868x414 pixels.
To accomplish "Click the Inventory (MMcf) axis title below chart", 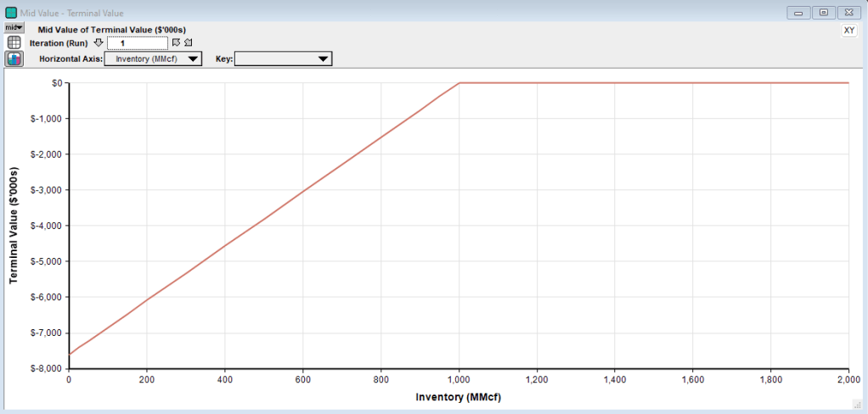I will (x=459, y=397).
